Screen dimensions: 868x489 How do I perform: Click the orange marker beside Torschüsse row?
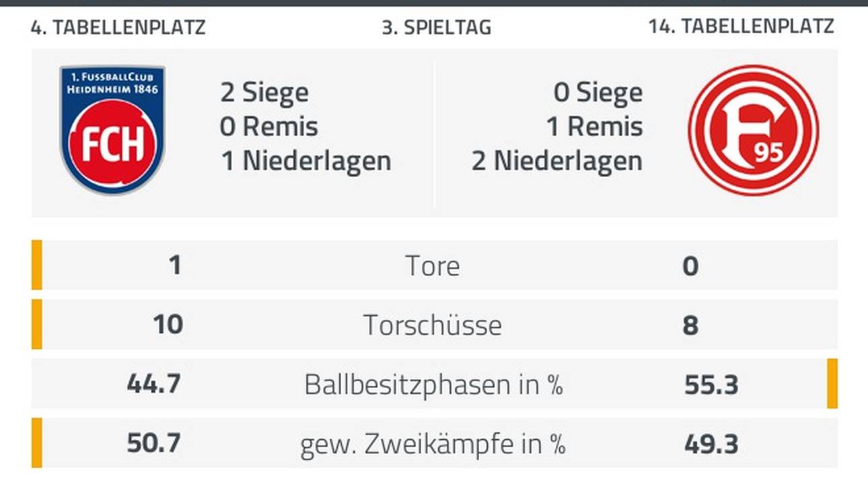(36, 324)
